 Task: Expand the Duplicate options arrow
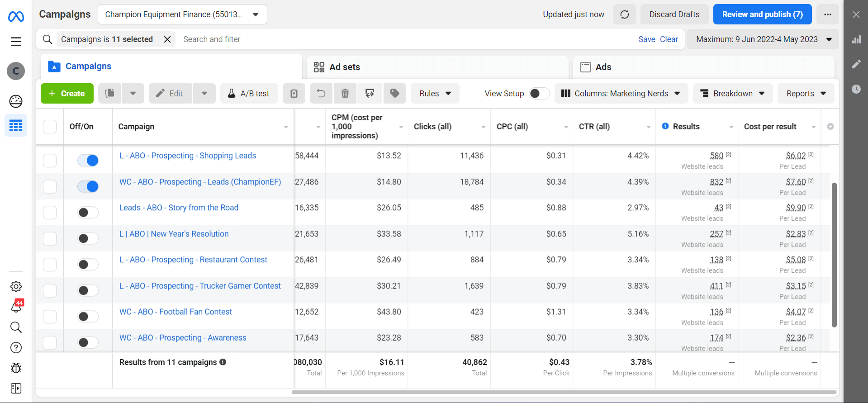pos(133,93)
